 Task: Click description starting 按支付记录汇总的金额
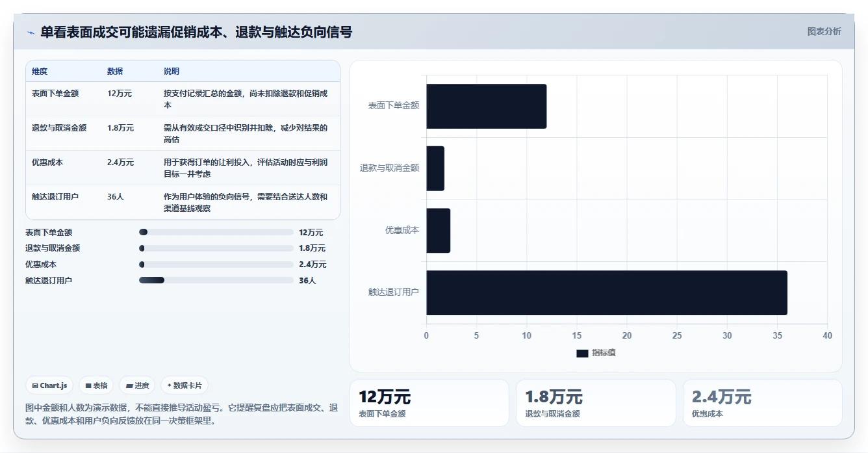click(246, 99)
